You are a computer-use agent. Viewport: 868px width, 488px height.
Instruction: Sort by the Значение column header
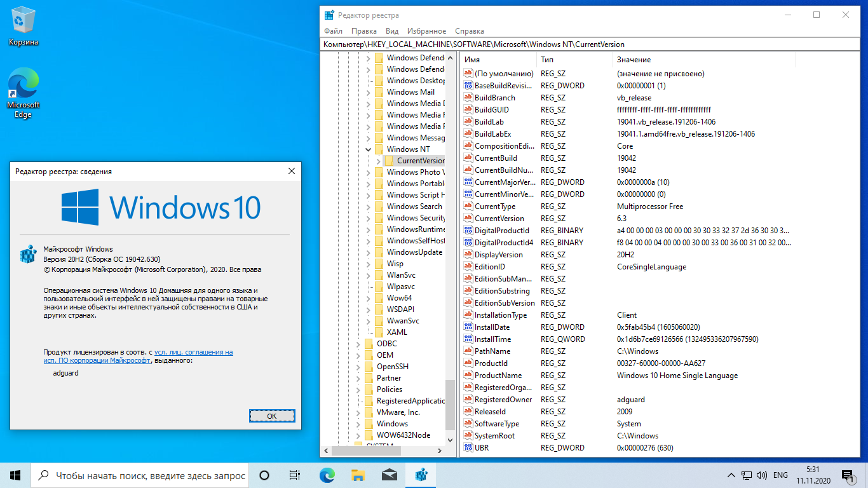tap(703, 59)
